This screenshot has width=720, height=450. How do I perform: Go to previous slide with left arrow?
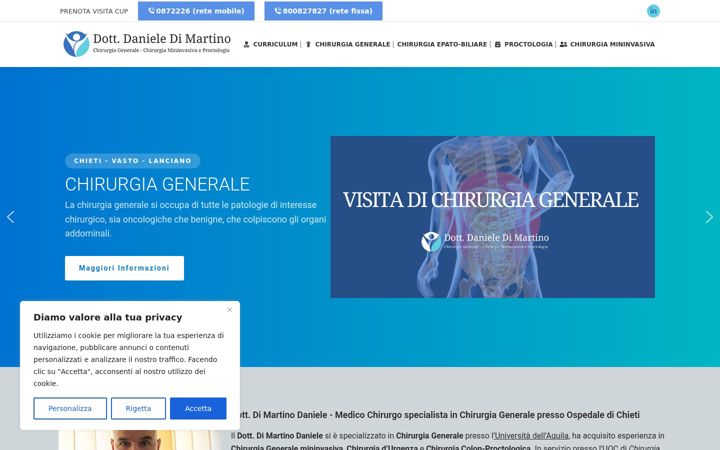(x=11, y=217)
